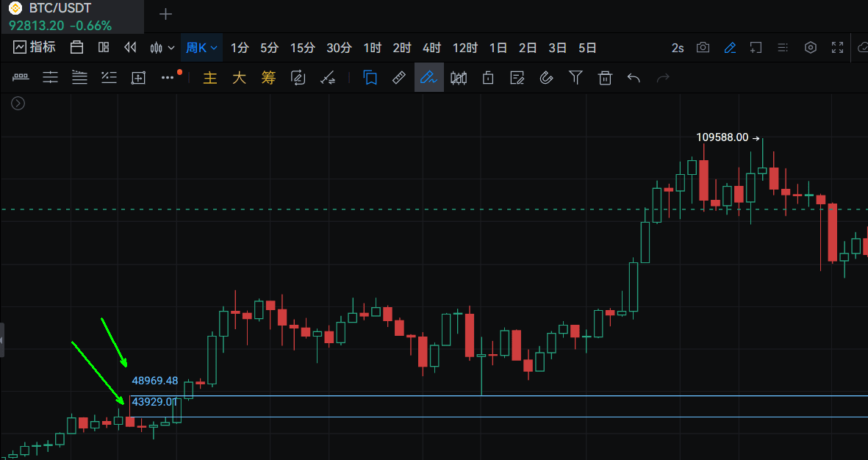Open chart settings hexagon icon
This screenshot has height=460, width=868.
811,48
